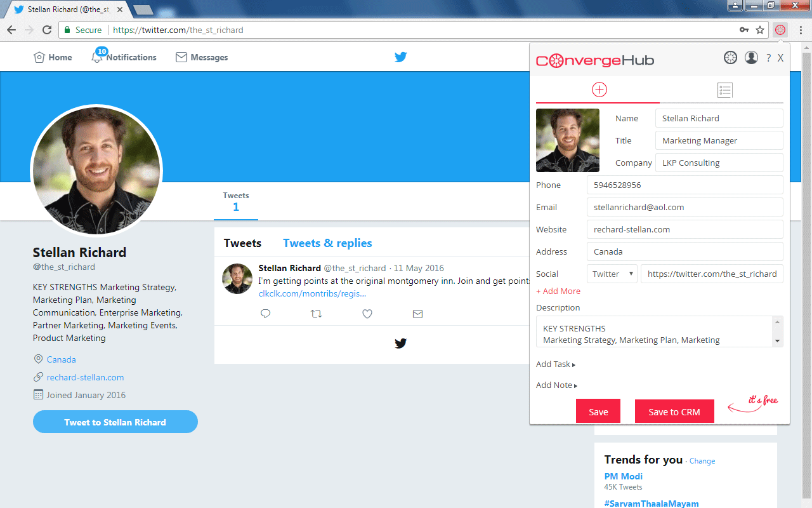The image size is (812, 508).
Task: Retweet the montgomery inn tweet
Action: pos(316,314)
